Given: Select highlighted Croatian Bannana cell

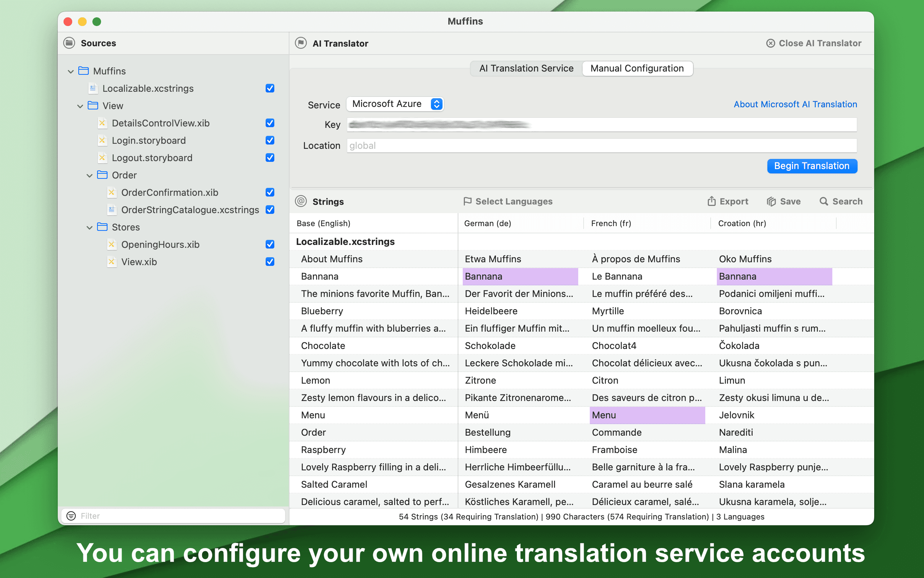Looking at the screenshot, I should pyautogui.click(x=774, y=276).
